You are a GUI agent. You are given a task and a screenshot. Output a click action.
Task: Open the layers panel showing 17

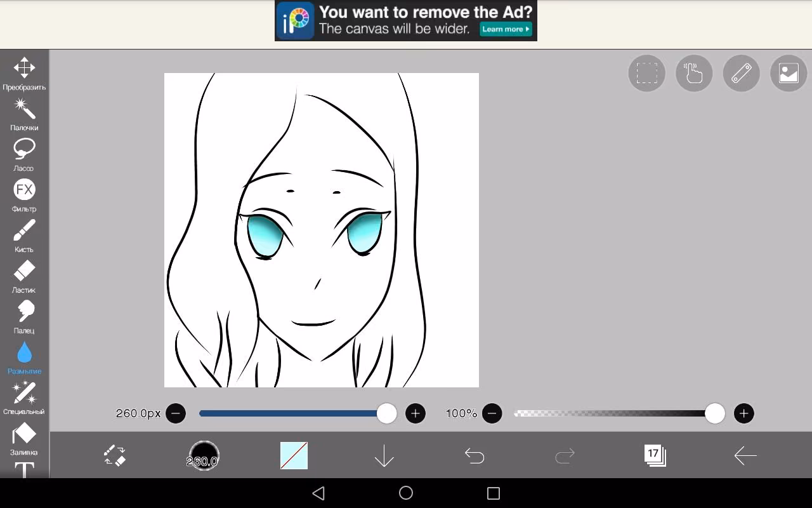[x=655, y=455]
